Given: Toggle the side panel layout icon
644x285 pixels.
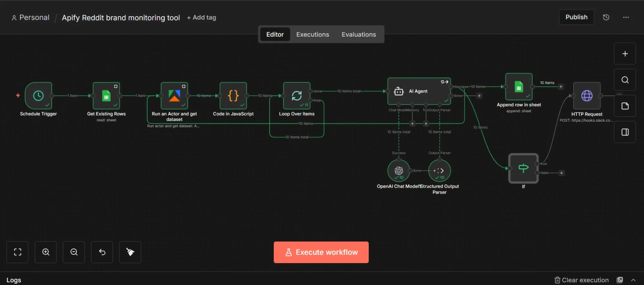Looking at the screenshot, I should (x=625, y=132).
